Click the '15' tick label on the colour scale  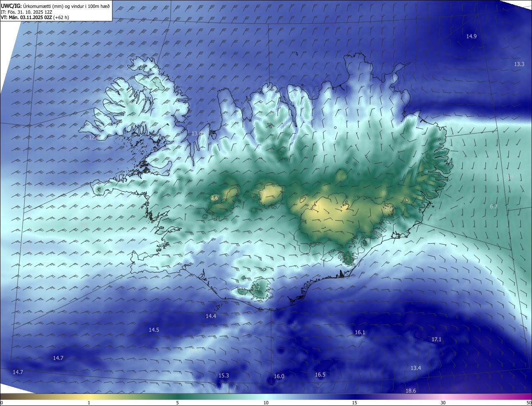click(355, 403)
